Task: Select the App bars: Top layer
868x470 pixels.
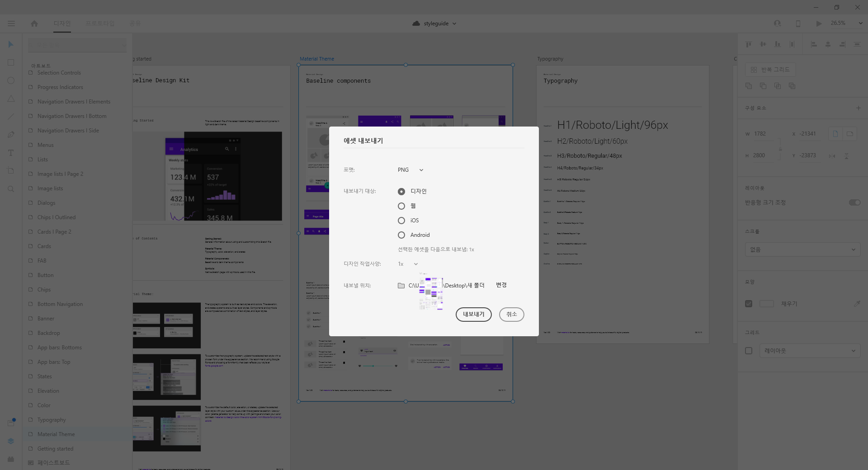Action: pos(77,362)
